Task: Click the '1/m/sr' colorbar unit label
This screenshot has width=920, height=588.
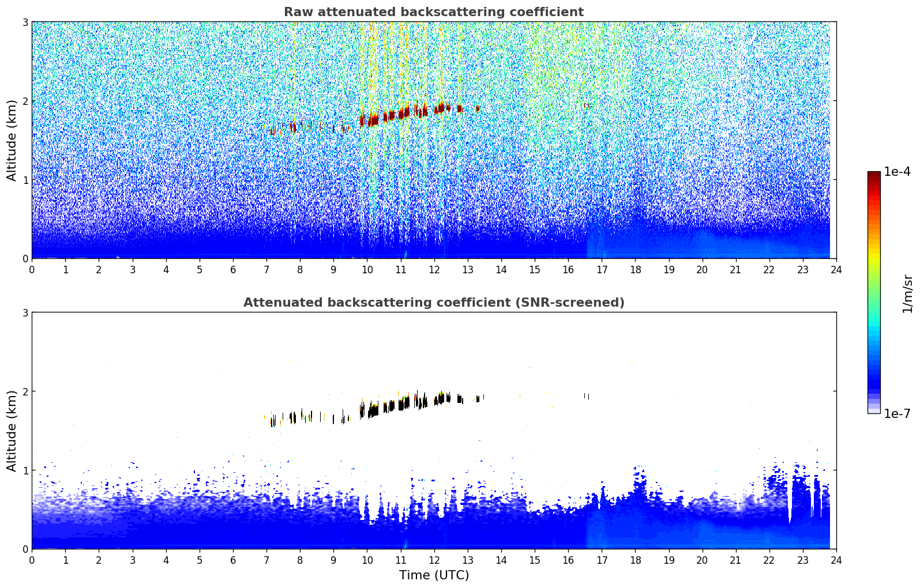Action: [907, 293]
